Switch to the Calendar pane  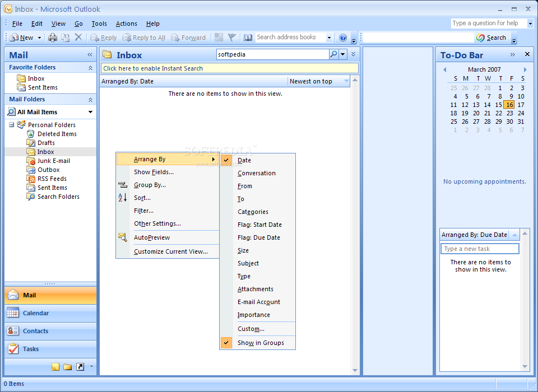[50, 313]
